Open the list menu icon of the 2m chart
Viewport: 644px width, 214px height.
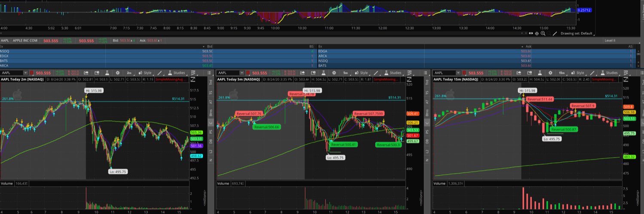pos(209,73)
